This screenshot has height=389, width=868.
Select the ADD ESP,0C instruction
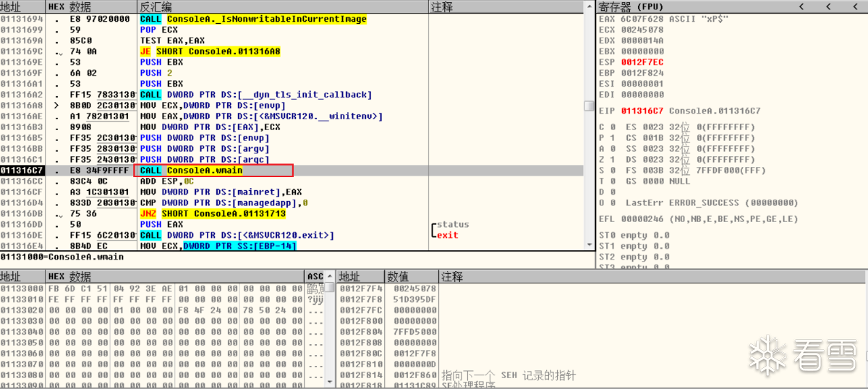click(292, 181)
